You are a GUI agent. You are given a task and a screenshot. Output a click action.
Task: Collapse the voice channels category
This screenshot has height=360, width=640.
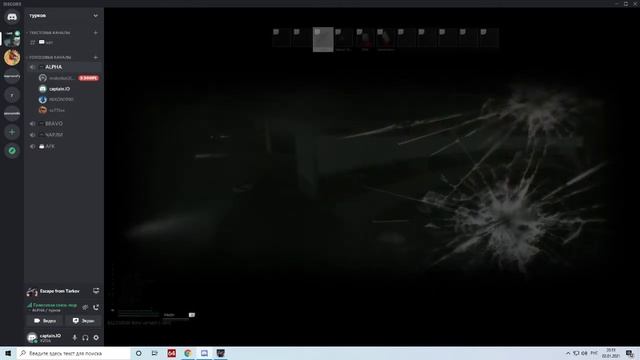tap(49, 58)
